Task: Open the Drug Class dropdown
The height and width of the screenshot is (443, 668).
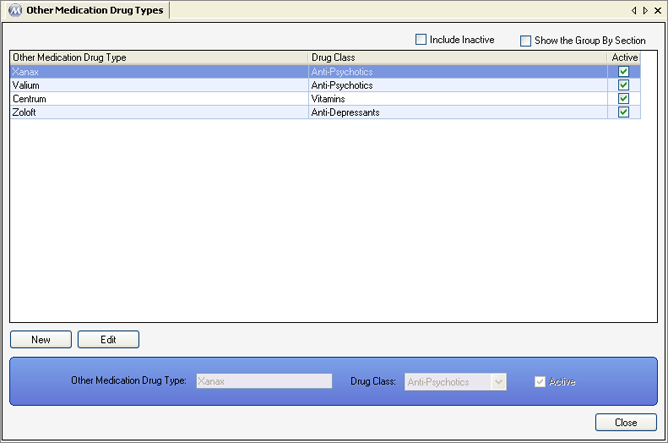Action: (498, 382)
